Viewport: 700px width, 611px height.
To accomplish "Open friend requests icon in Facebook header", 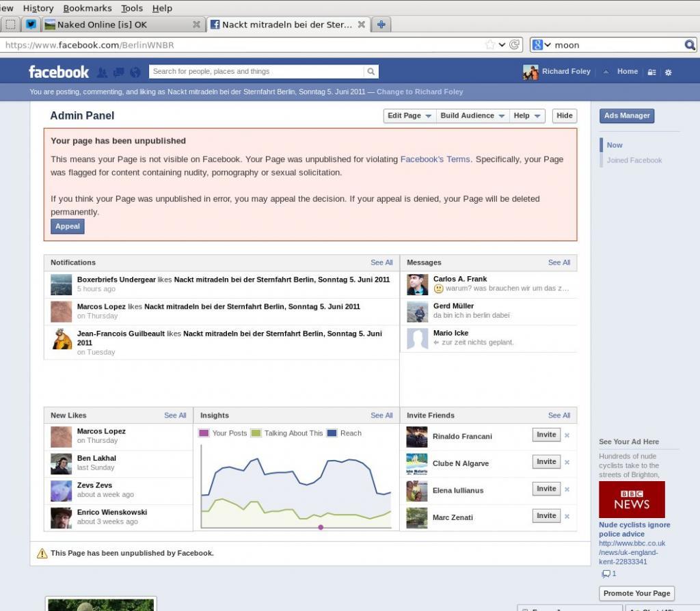I will [103, 72].
